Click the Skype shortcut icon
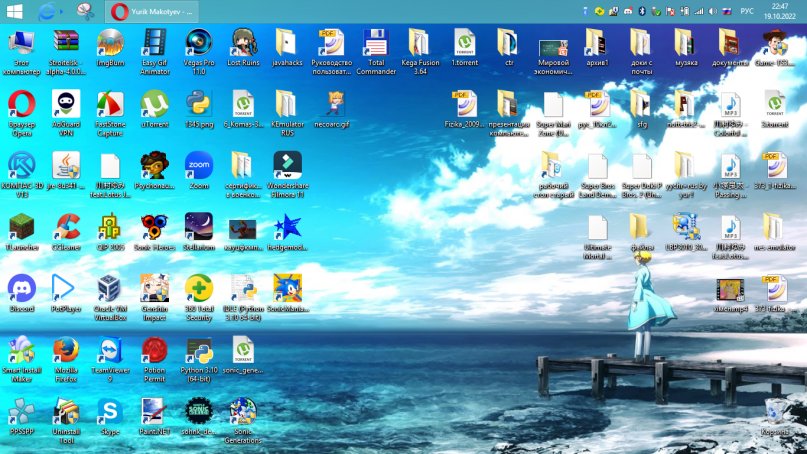Screen dimensions: 807x454 [110, 412]
